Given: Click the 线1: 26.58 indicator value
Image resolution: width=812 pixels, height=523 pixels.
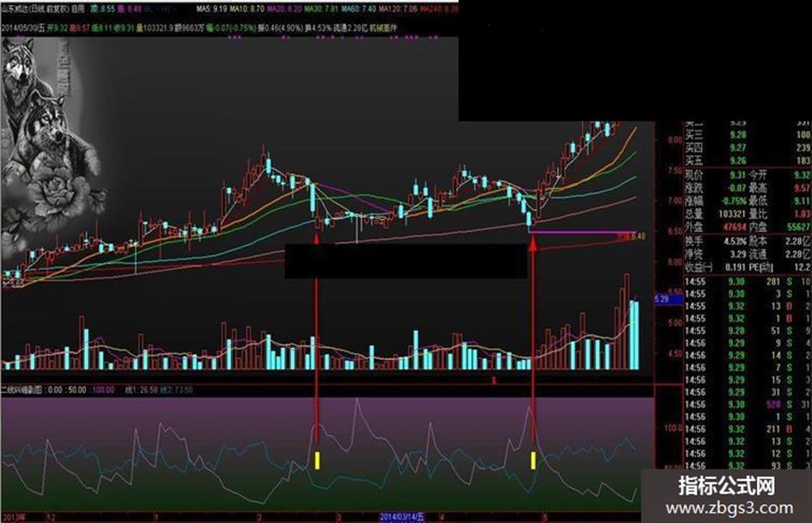Looking at the screenshot, I should click(x=142, y=390).
